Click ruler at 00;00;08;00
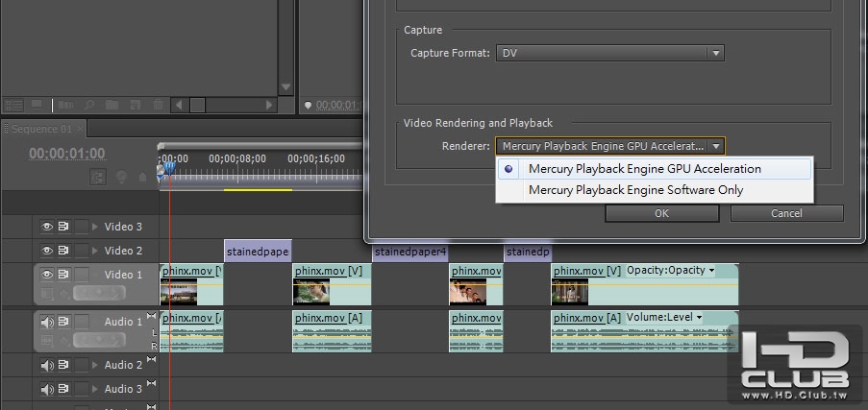This screenshot has height=410, width=868. pyautogui.click(x=237, y=158)
